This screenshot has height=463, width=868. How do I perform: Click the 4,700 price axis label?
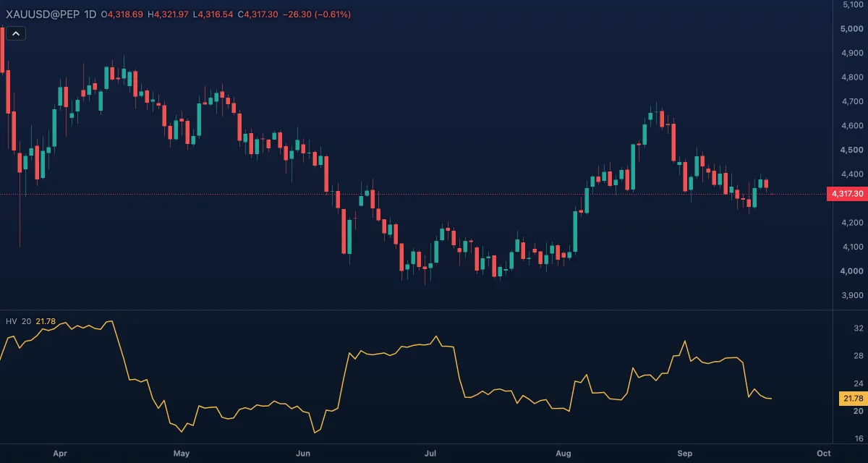[851, 101]
